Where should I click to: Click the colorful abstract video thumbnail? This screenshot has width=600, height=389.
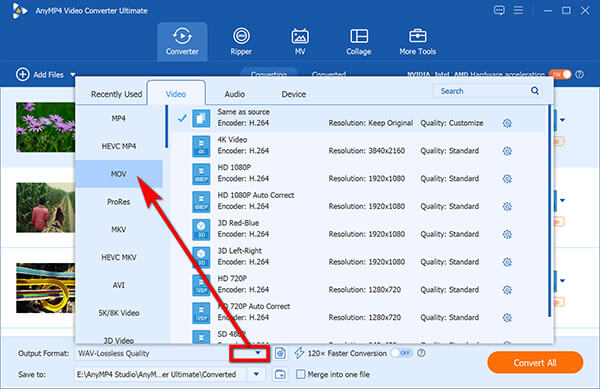[x=46, y=288]
